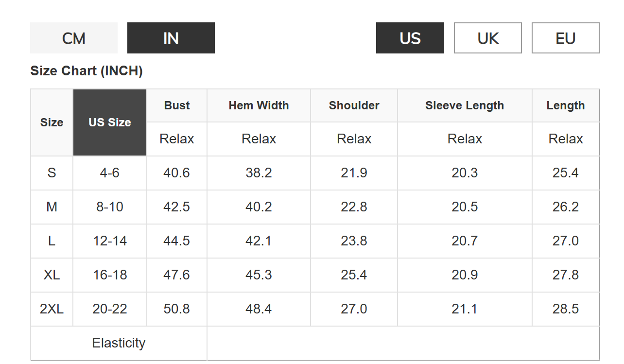Select the XL size row label
624x364 pixels.
(52, 275)
